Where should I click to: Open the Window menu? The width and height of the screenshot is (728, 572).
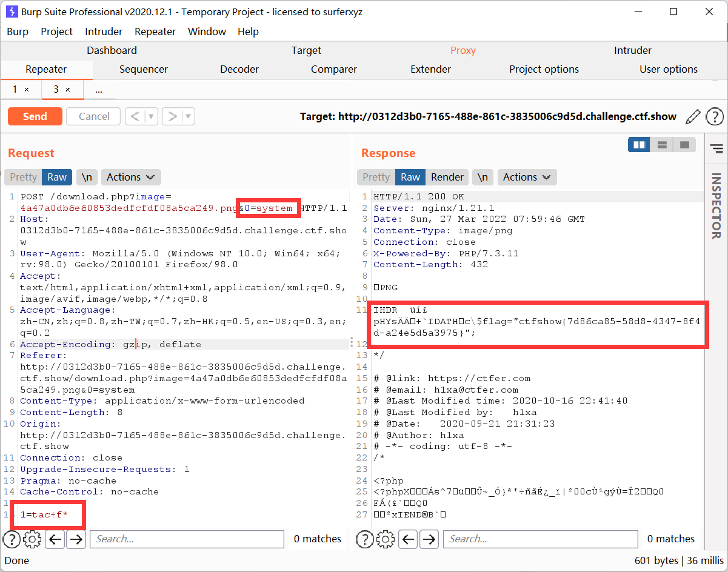pos(207,32)
